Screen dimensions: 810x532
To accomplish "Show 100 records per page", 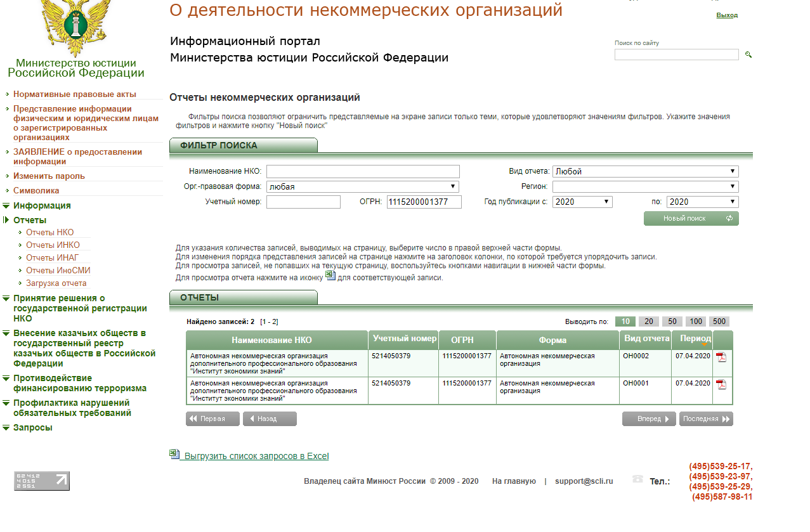I will [x=695, y=321].
